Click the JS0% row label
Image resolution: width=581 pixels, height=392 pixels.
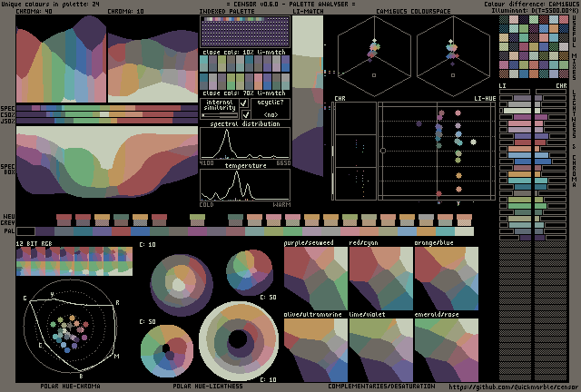pos(8,121)
